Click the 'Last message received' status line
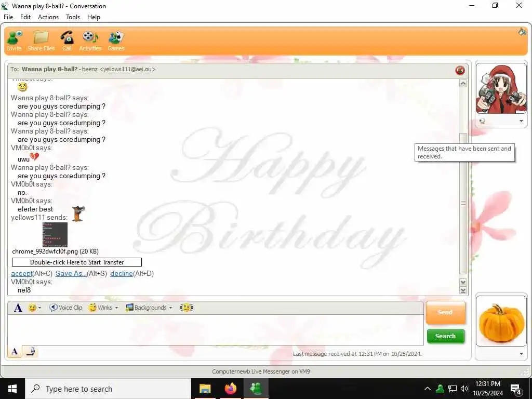This screenshot has width=532, height=399. click(357, 354)
